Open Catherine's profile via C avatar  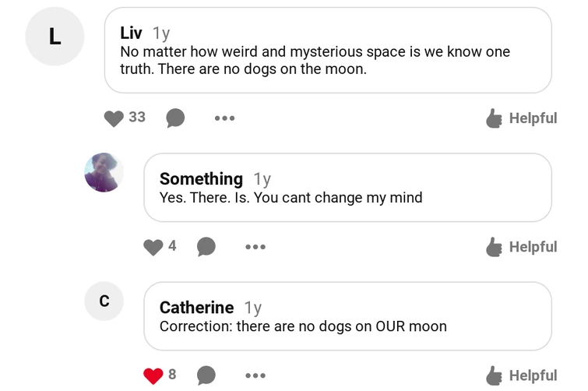point(104,301)
